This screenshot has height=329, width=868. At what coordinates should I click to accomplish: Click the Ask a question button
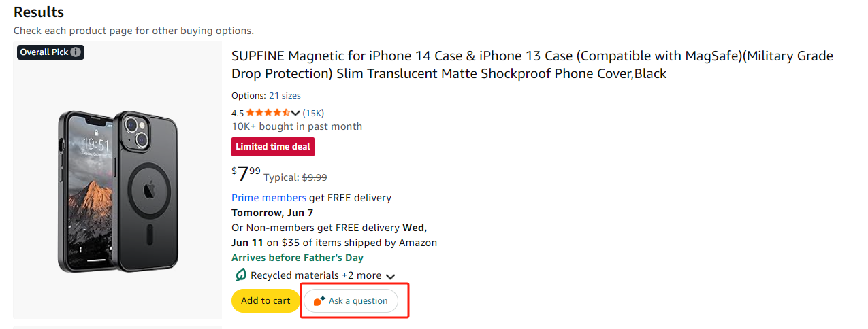[351, 300]
